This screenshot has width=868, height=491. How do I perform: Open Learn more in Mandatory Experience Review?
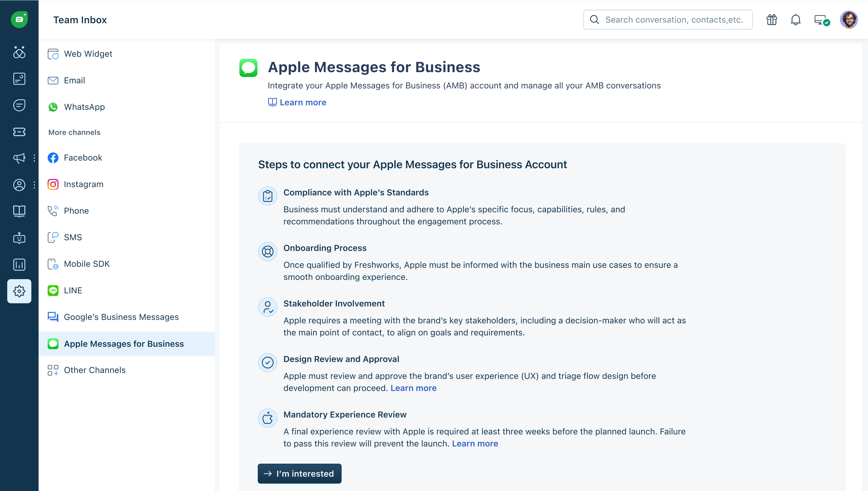[475, 443]
